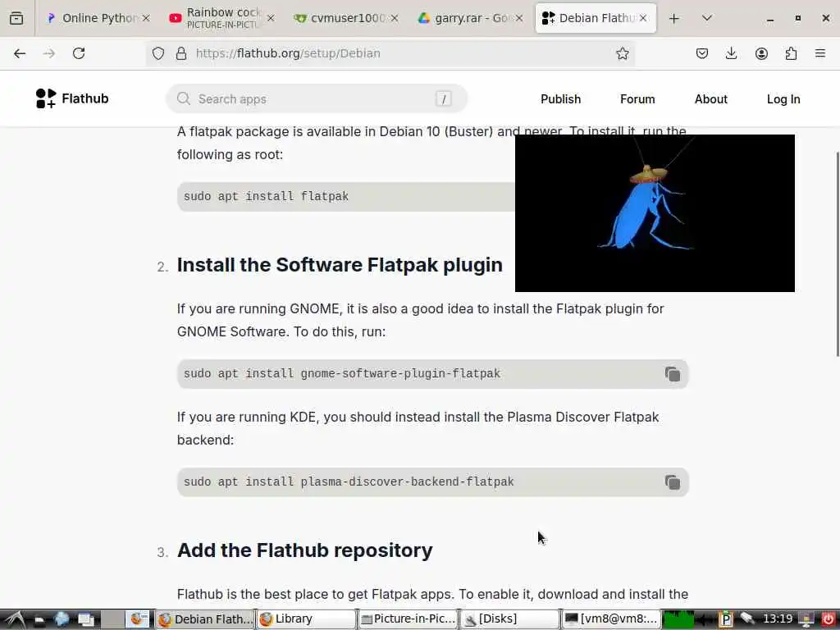Click the picture-in-picture cockroach video
Viewport: 840px width, 630px height.
click(x=655, y=213)
